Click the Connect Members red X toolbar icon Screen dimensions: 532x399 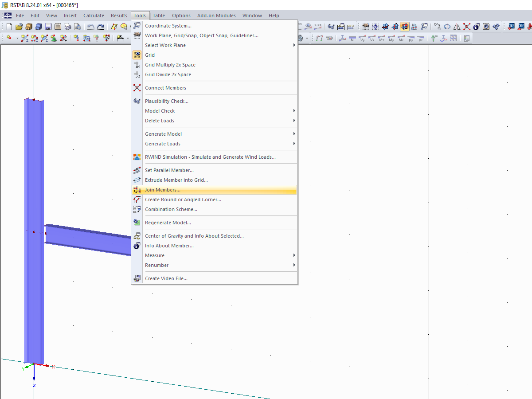pos(467,27)
